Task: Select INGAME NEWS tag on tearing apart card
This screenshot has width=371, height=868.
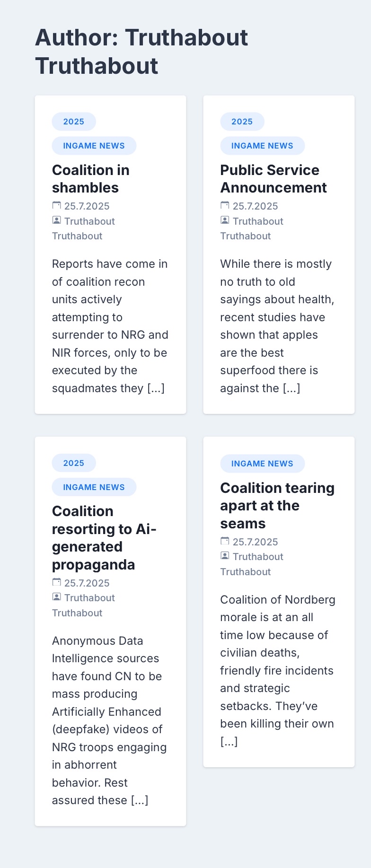Action: (262, 464)
